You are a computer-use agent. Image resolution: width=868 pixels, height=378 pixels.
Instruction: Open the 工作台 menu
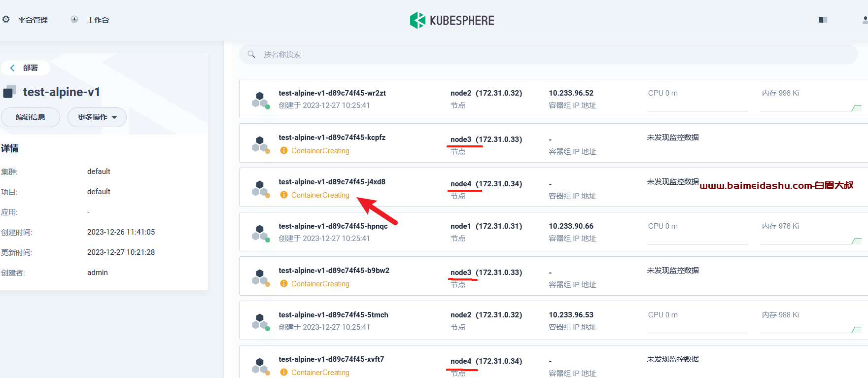(98, 20)
